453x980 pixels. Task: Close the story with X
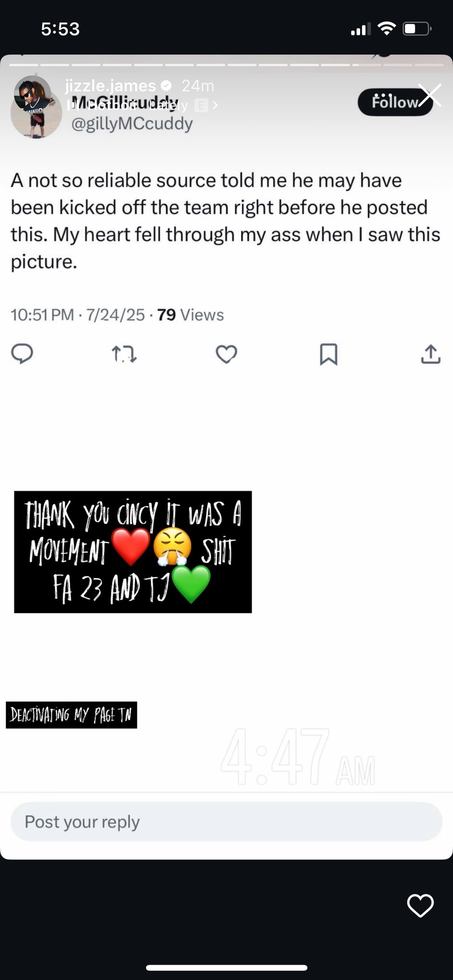[430, 94]
